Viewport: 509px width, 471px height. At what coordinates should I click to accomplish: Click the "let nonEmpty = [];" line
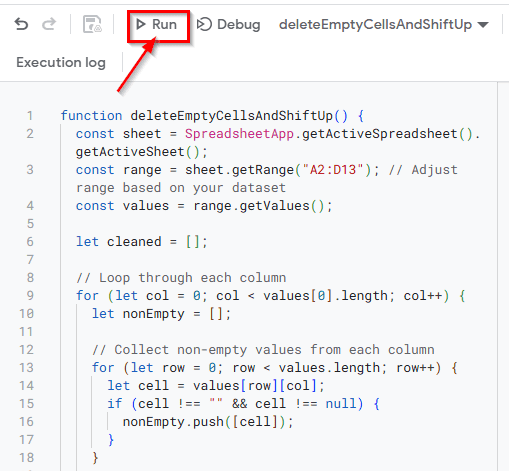(x=161, y=314)
